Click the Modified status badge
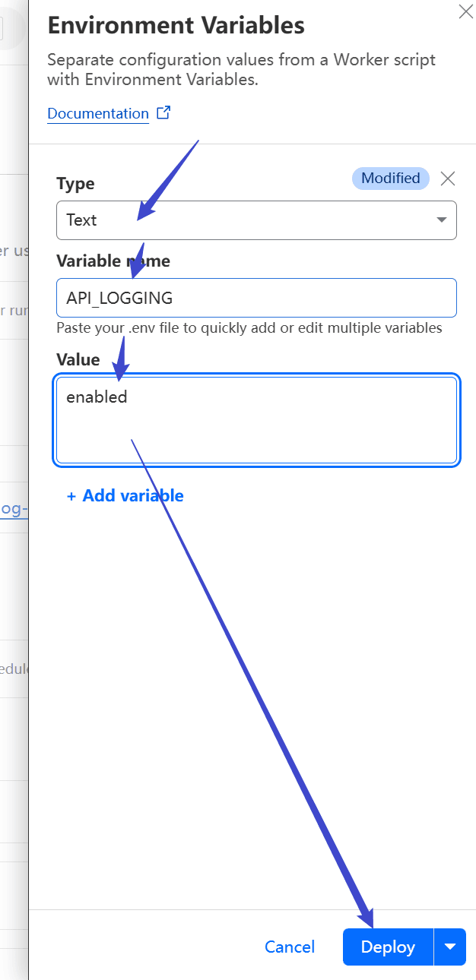 (391, 179)
